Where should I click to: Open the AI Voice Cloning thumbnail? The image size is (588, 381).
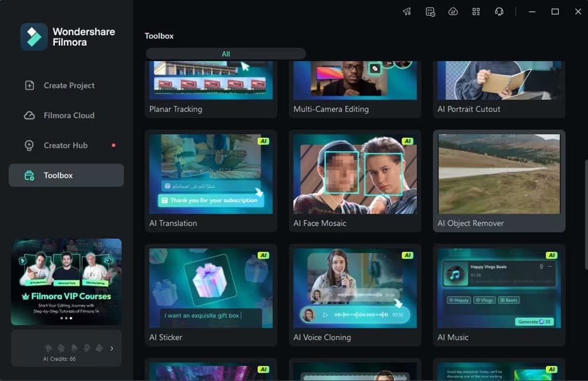coord(355,288)
